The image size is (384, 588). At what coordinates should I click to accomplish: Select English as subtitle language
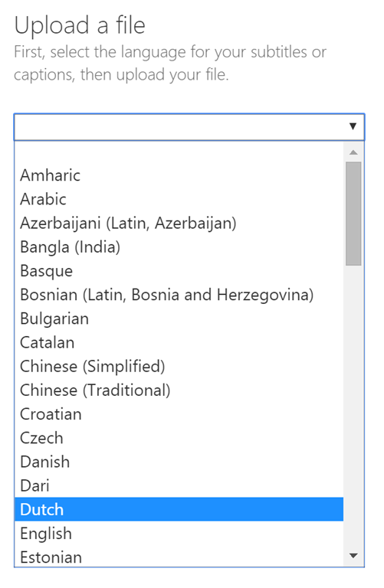click(179, 533)
